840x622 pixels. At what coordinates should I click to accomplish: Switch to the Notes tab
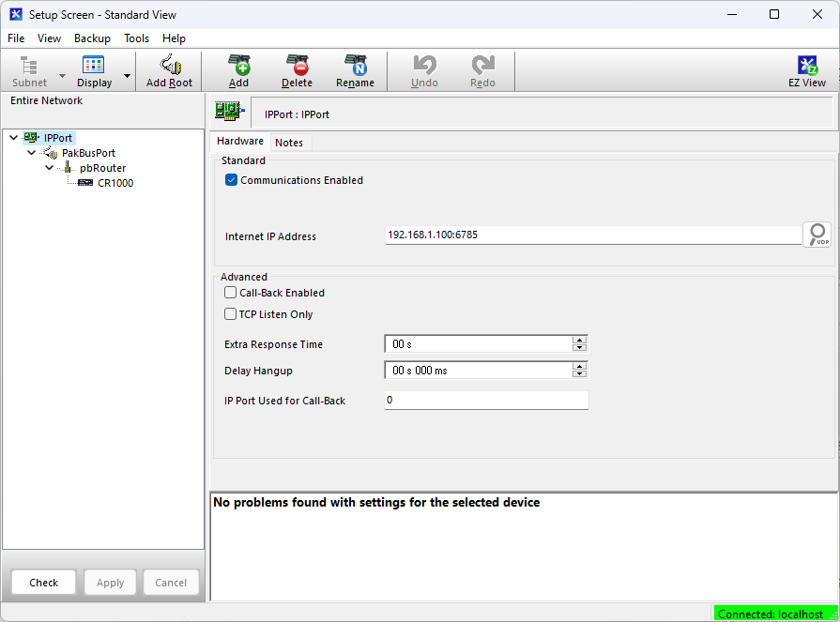pyautogui.click(x=289, y=143)
